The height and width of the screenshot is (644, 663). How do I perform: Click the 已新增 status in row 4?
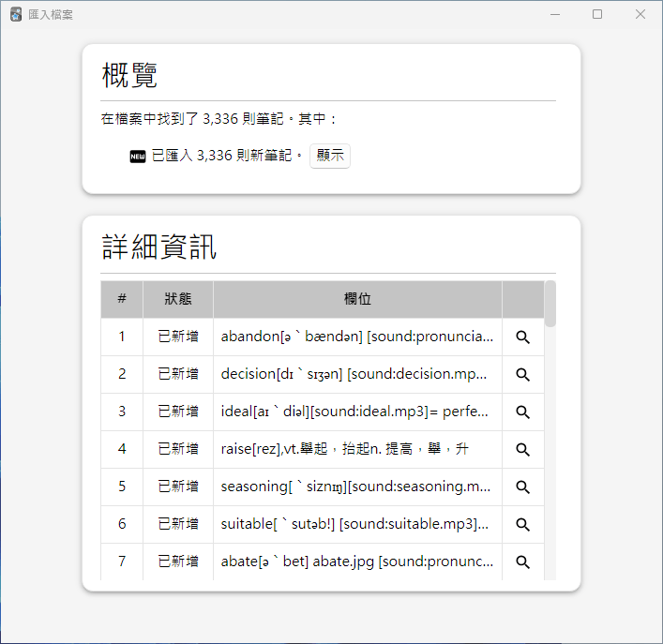(x=178, y=449)
